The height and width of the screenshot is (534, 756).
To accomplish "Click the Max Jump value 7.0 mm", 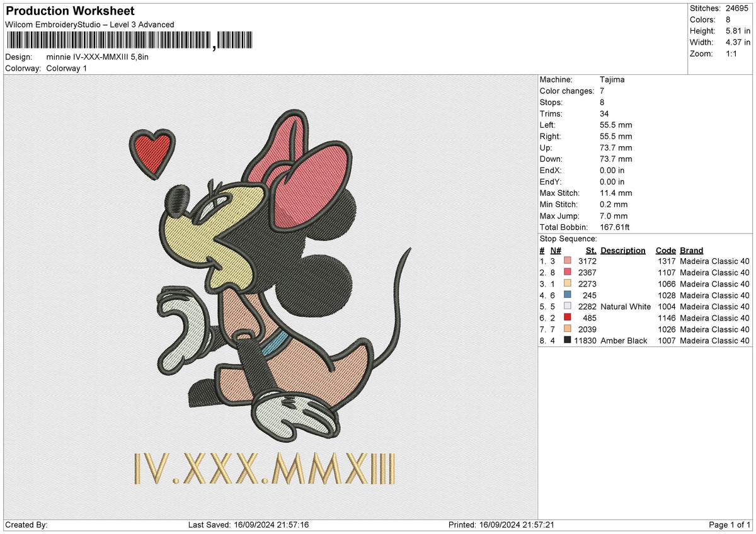I will 614,216.
